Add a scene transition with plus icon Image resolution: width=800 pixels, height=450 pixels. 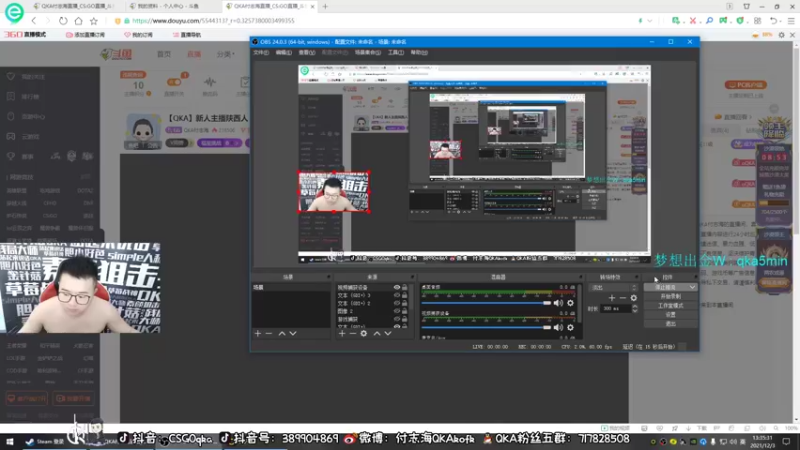612,298
